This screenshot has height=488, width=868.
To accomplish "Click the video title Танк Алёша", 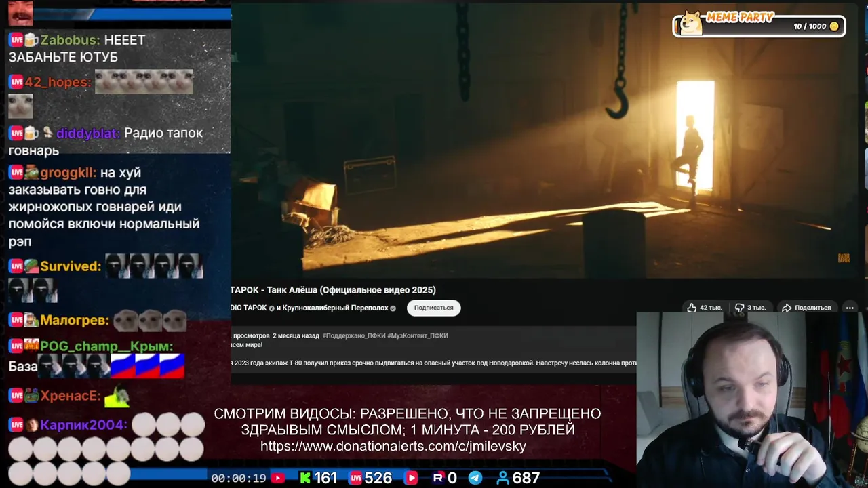I will point(334,290).
